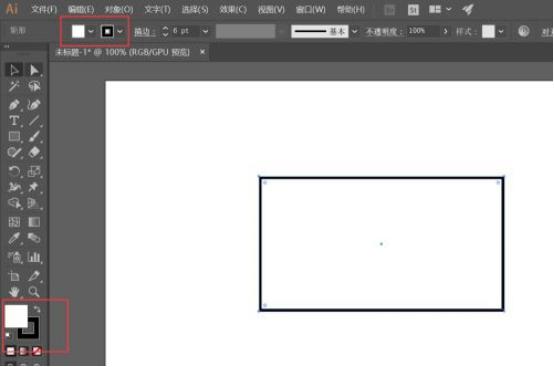Select the Zoom tool

(x=34, y=292)
